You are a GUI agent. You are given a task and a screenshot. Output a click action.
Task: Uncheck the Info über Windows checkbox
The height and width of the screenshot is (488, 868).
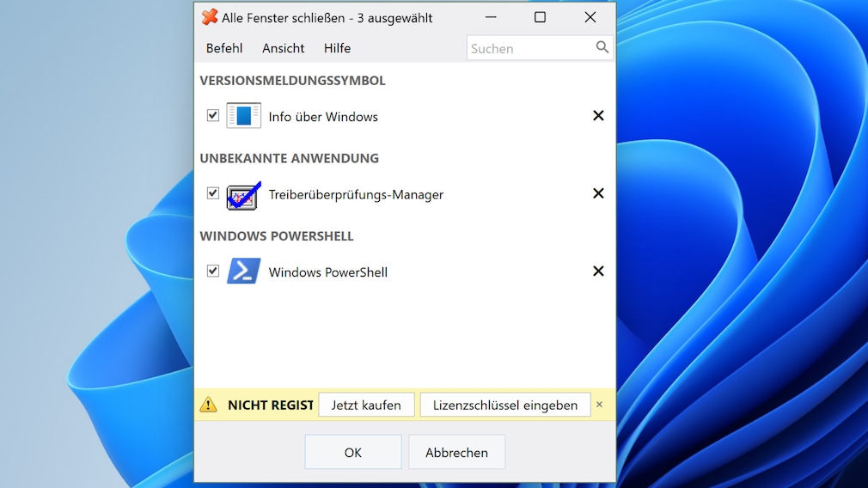(x=213, y=116)
